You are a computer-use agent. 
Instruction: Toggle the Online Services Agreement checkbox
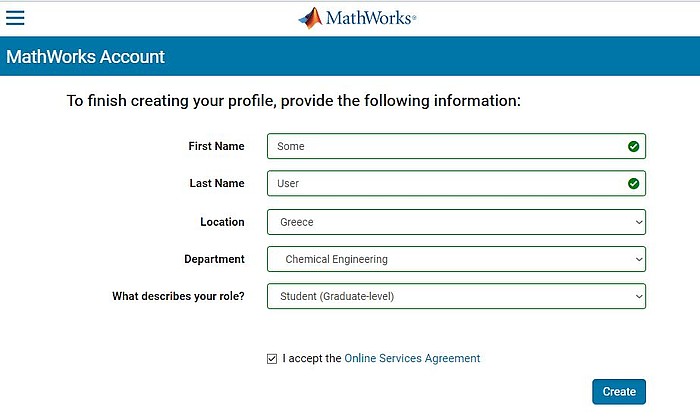coord(272,359)
